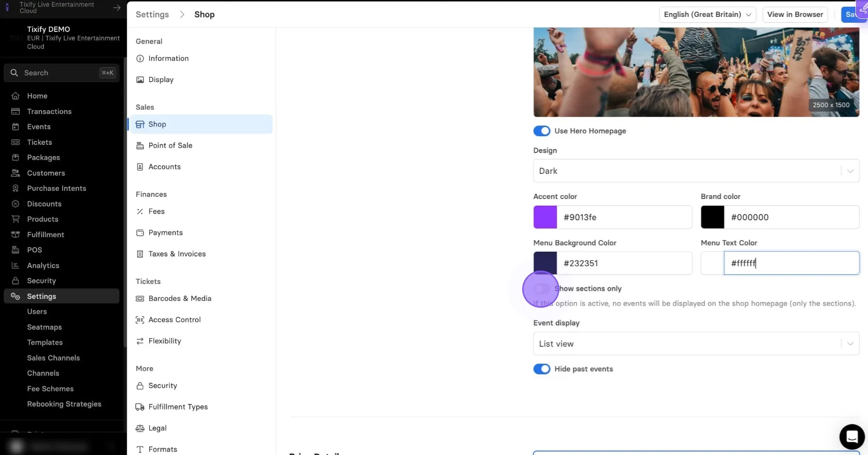Enable the Show sections only toggle
868x455 pixels.
[542, 288]
